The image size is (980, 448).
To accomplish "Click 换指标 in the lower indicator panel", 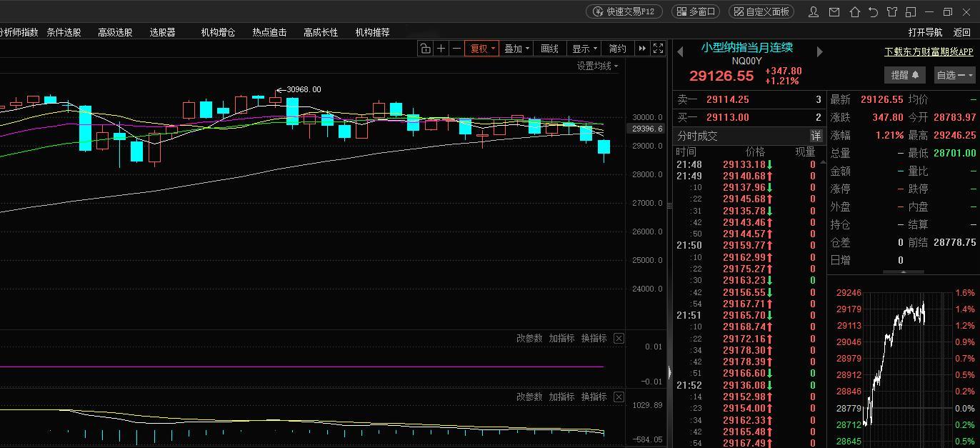I will point(594,397).
